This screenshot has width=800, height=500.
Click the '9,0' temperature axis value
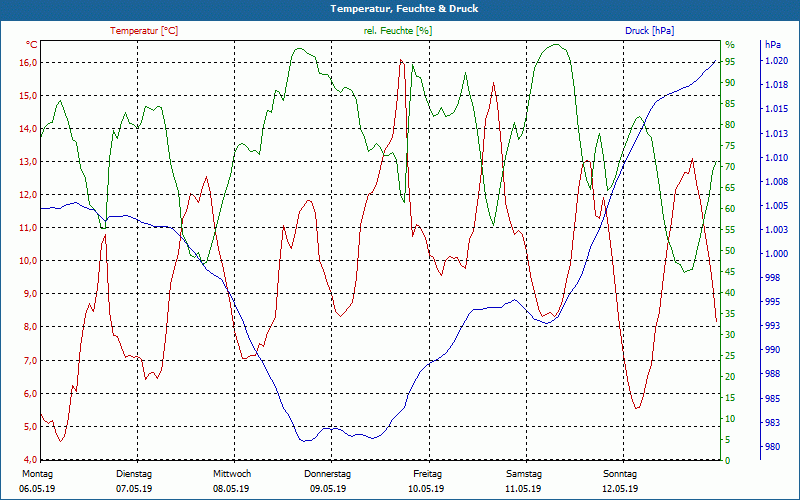coord(30,294)
